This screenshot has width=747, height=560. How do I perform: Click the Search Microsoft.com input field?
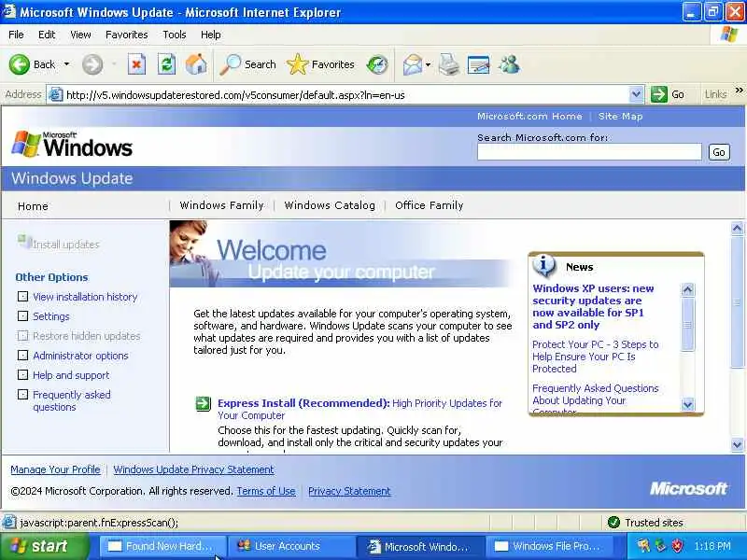(589, 152)
